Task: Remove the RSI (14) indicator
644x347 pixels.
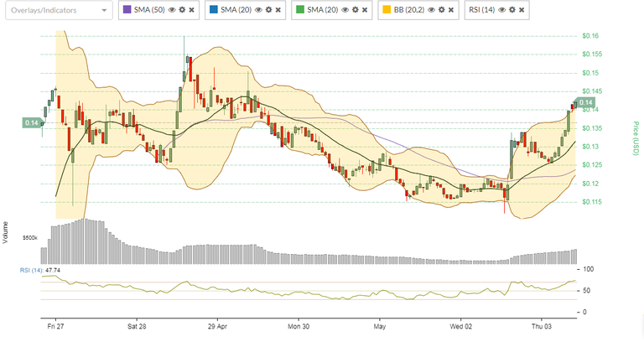Action: point(522,10)
